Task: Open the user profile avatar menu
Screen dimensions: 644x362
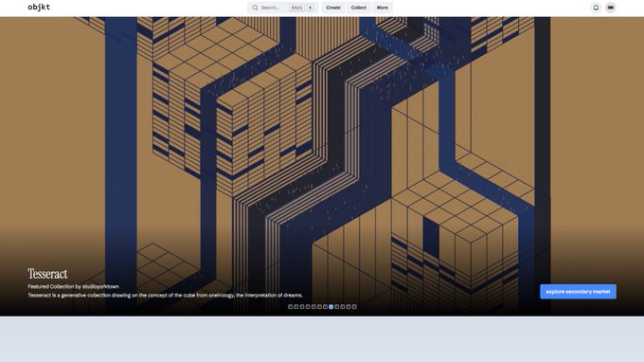Action: 611,8
